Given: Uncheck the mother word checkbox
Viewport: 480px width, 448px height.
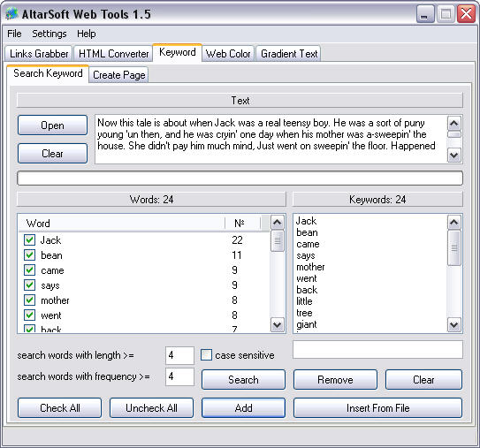Looking at the screenshot, I should pyautogui.click(x=29, y=300).
